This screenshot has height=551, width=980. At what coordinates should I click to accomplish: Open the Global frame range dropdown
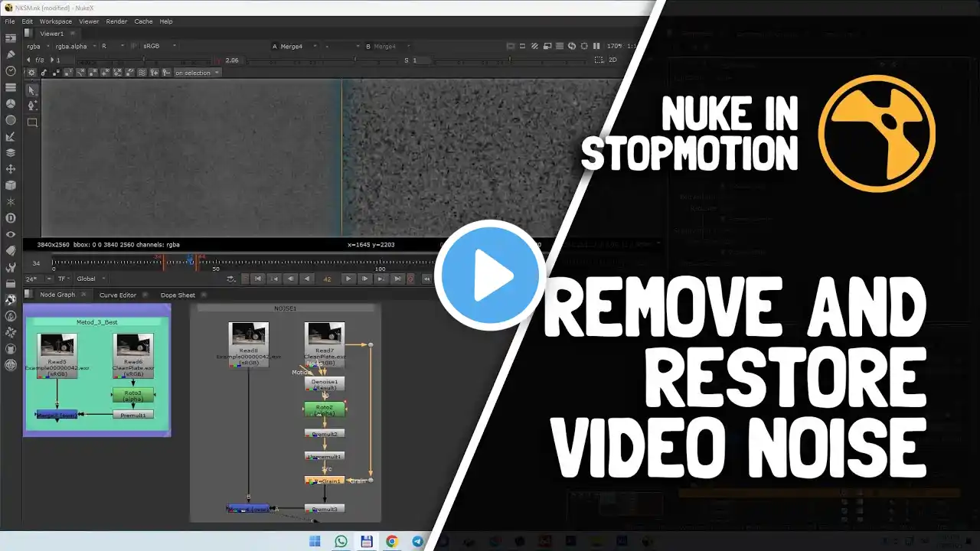point(91,279)
